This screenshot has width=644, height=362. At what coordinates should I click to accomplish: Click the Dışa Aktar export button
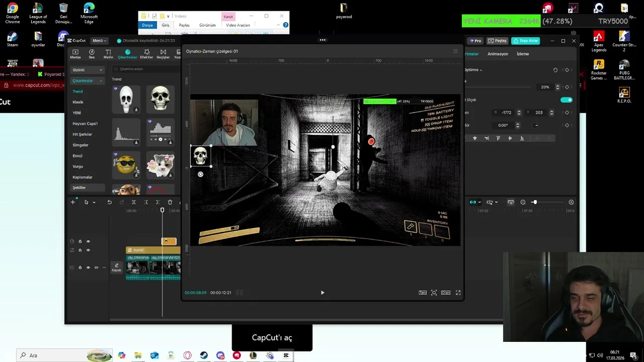[x=525, y=41]
